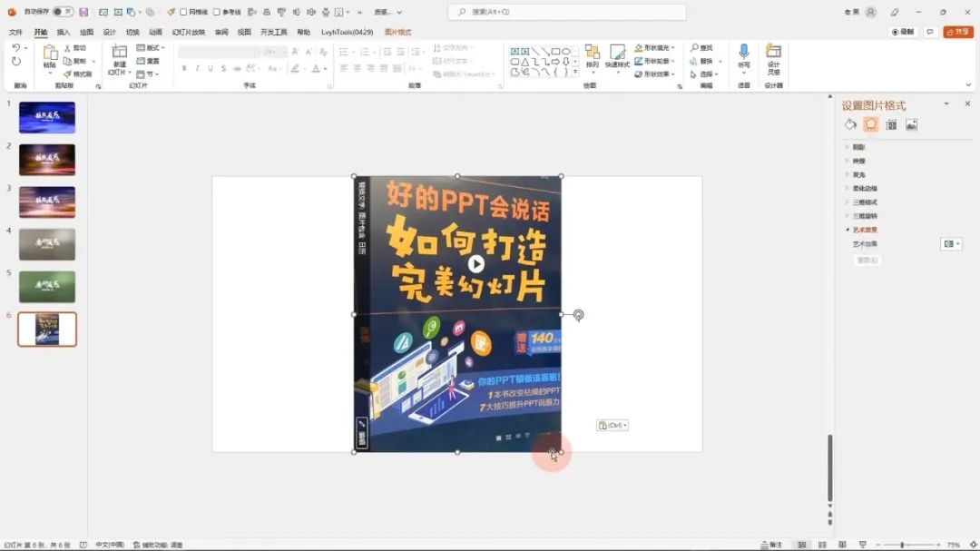Enable the Guides (参考线) checkbox
980x551 pixels.
(216, 12)
